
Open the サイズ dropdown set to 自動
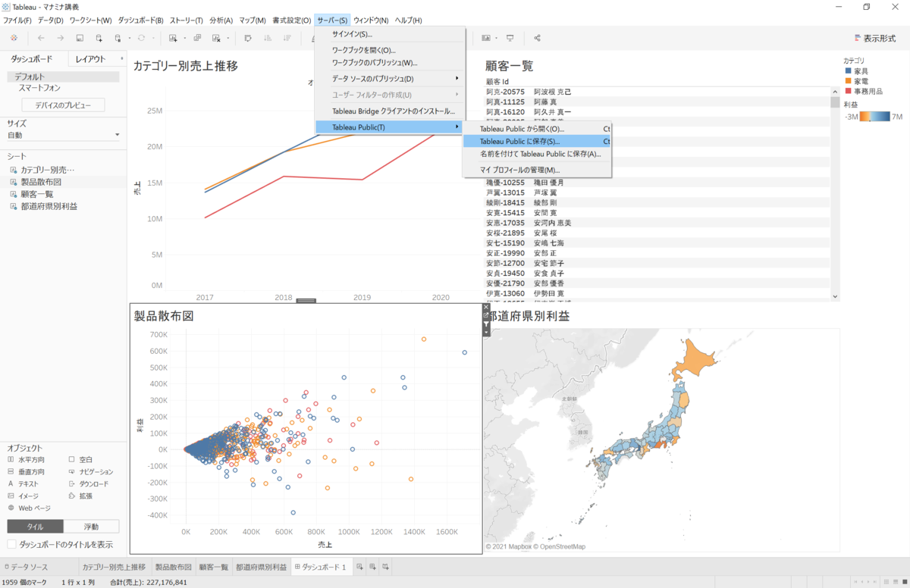(63, 135)
